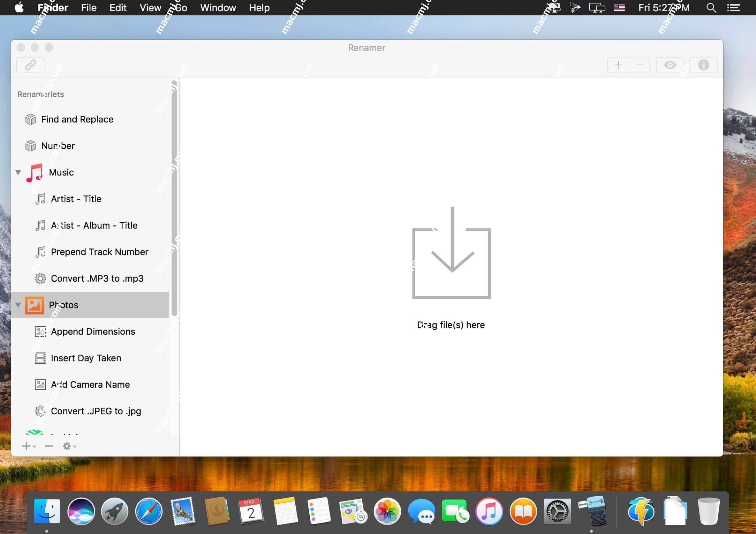756x534 pixels.
Task: Select Insert Day Taken renamelet
Action: click(x=86, y=358)
